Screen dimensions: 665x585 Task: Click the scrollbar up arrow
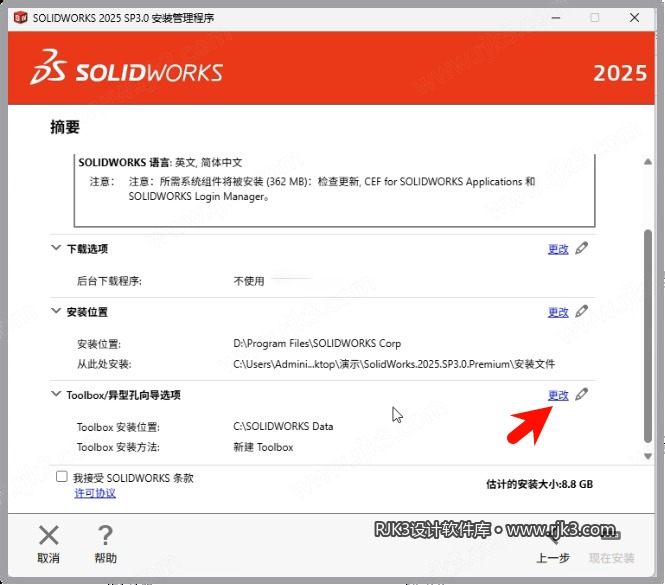point(648,162)
